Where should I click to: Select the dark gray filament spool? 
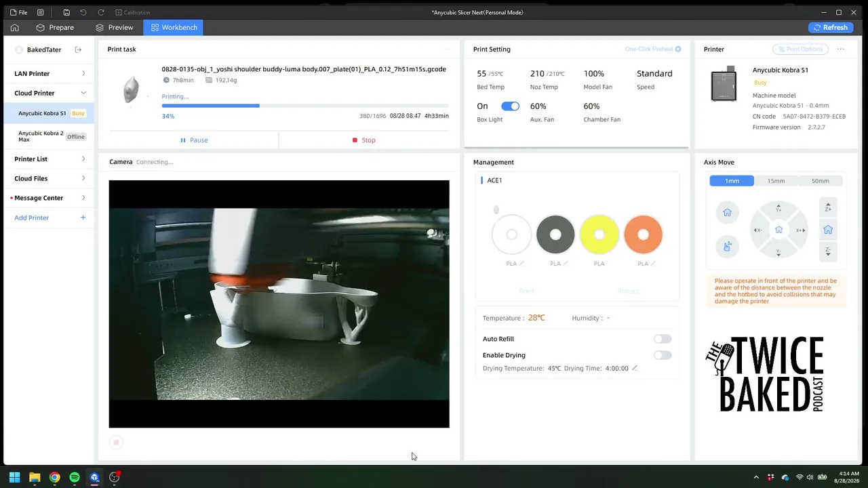(x=555, y=235)
